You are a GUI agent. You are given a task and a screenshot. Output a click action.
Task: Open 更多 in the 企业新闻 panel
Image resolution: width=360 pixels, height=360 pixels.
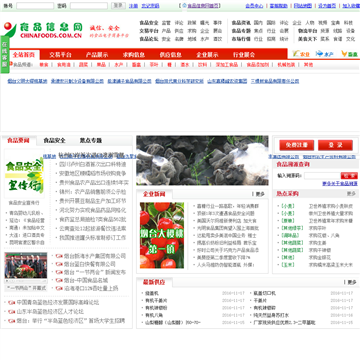point(260,194)
